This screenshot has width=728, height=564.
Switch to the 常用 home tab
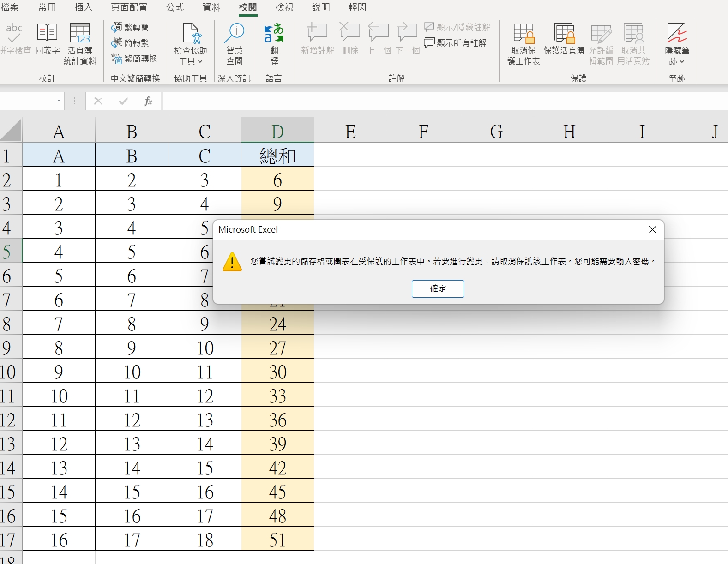pos(47,7)
